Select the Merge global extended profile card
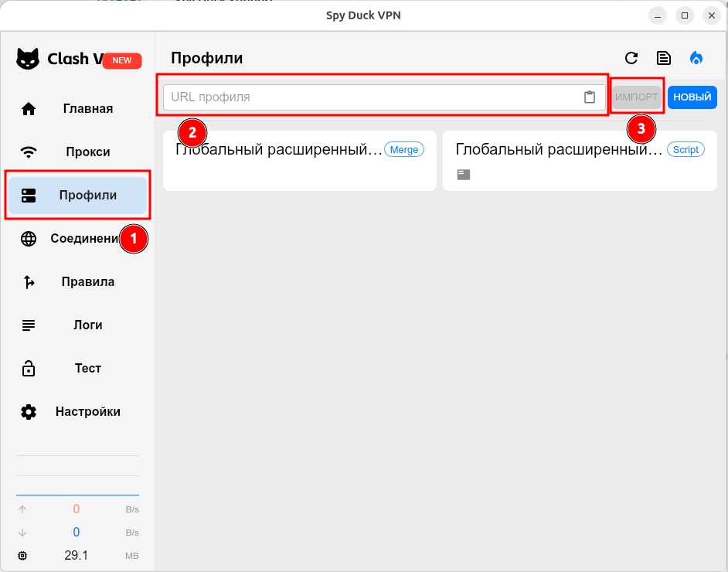 coord(299,161)
